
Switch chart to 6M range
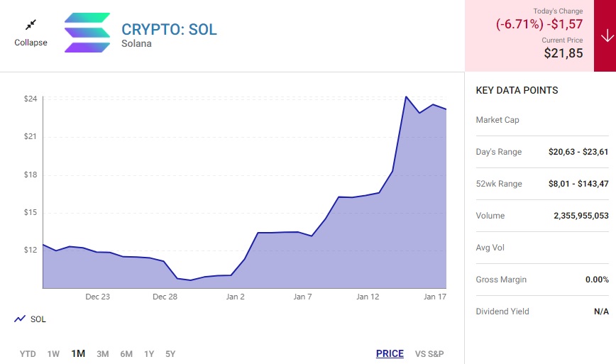(x=126, y=354)
